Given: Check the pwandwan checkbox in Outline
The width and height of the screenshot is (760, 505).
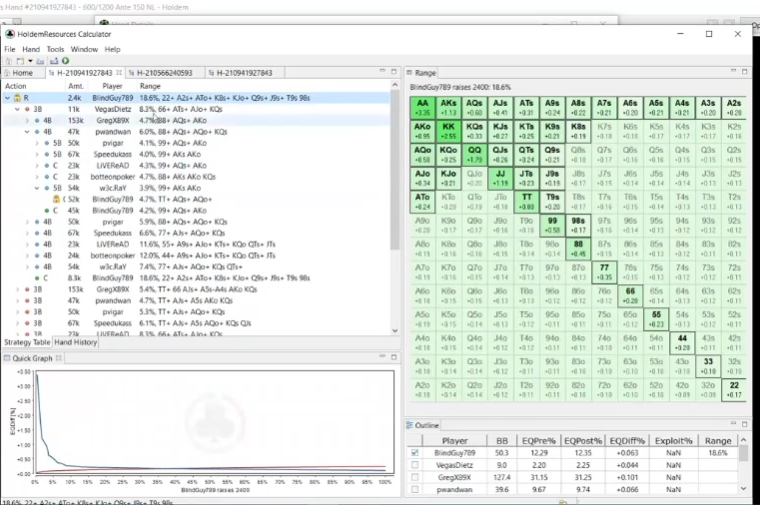Looking at the screenshot, I should (x=414, y=489).
